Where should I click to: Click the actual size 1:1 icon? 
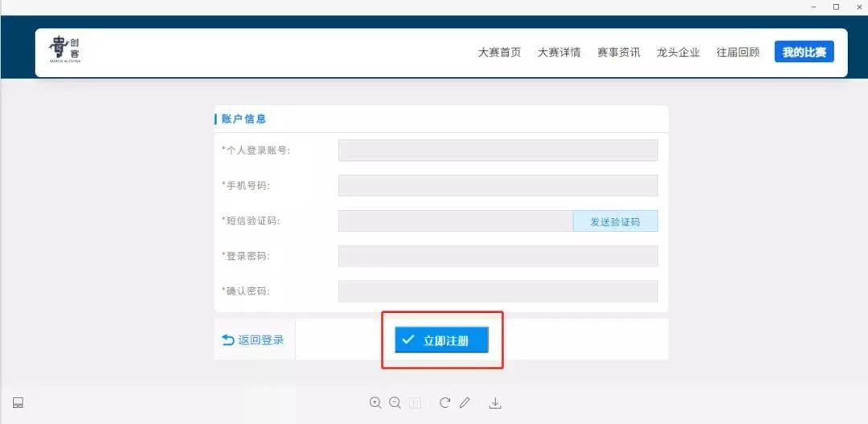[416, 403]
